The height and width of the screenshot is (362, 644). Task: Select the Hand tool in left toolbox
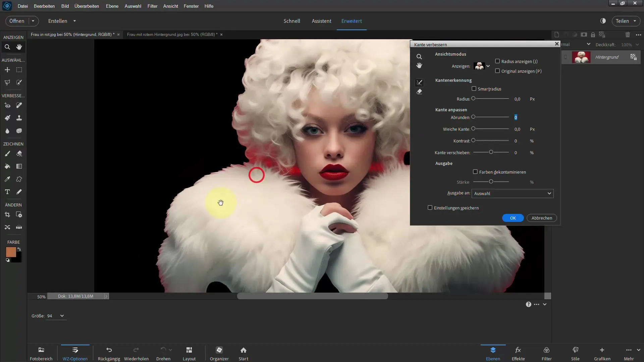click(x=19, y=47)
